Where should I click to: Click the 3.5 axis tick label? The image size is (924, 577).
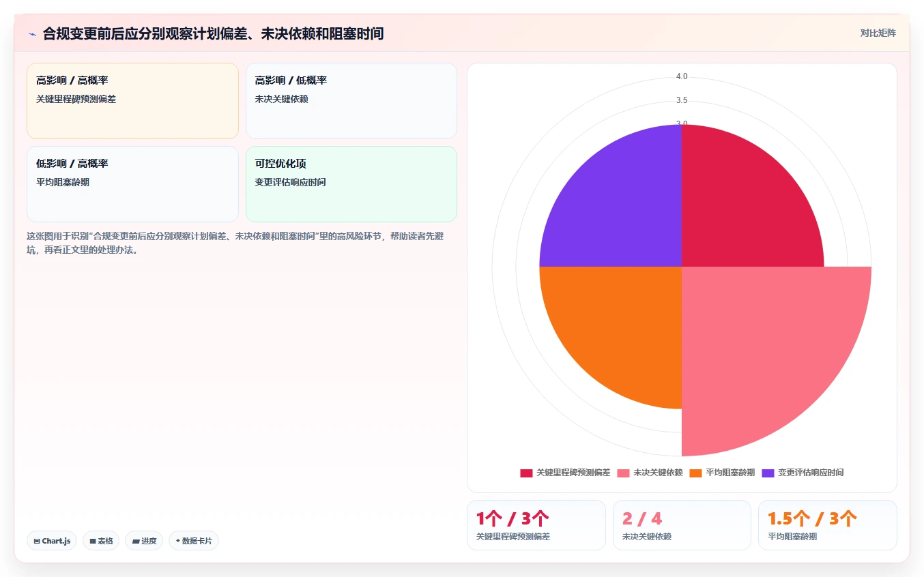click(682, 100)
